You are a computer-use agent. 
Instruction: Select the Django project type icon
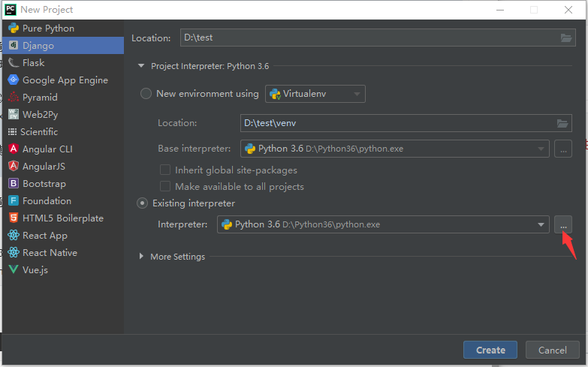tap(14, 46)
